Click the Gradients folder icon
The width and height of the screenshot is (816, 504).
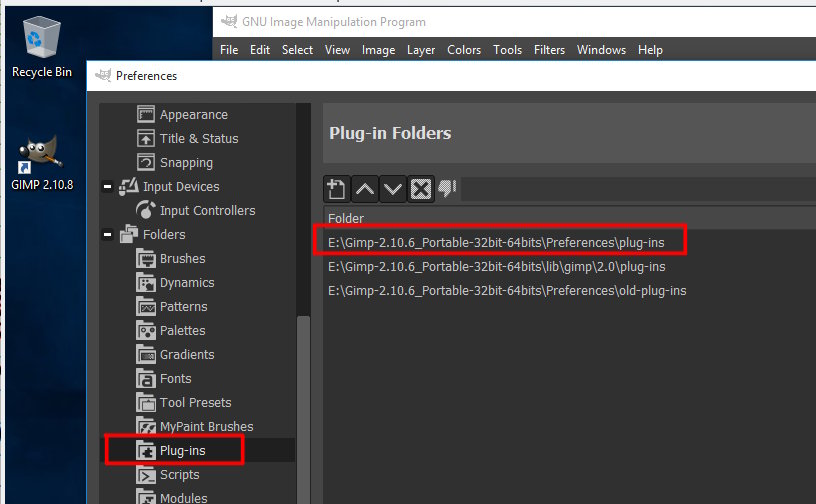coord(146,354)
